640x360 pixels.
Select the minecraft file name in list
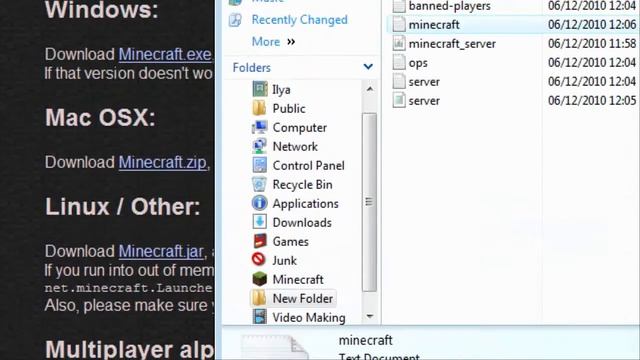pyautogui.click(x=434, y=25)
